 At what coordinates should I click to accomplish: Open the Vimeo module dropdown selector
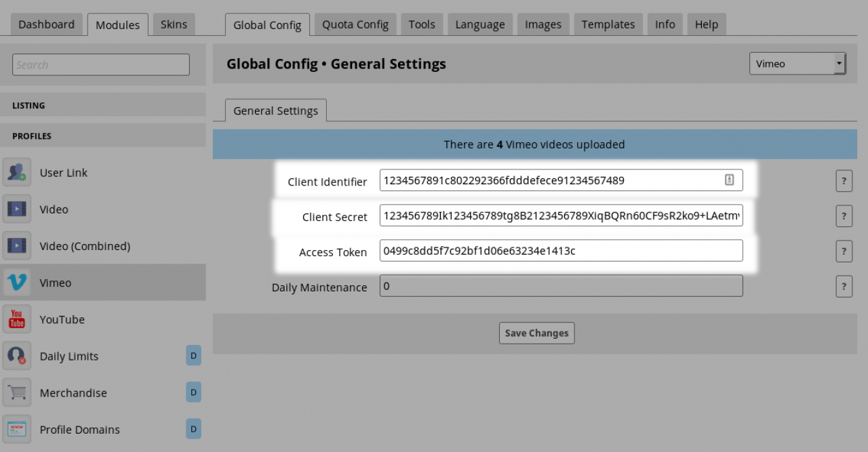click(797, 64)
